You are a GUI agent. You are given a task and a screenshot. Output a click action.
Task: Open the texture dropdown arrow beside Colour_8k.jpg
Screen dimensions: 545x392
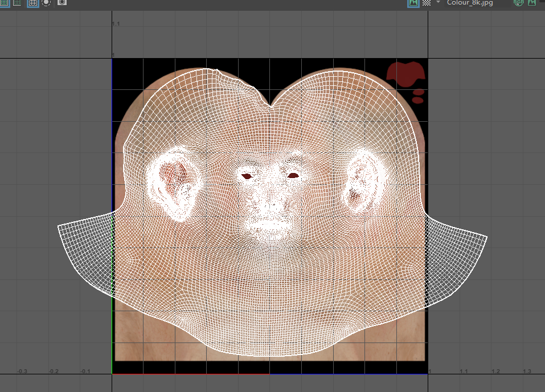click(x=438, y=2)
